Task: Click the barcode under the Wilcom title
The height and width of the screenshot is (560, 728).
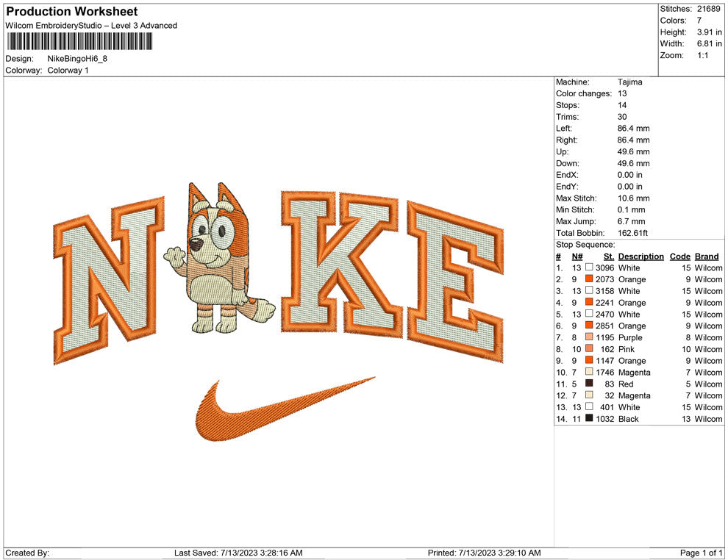Action: coord(79,41)
